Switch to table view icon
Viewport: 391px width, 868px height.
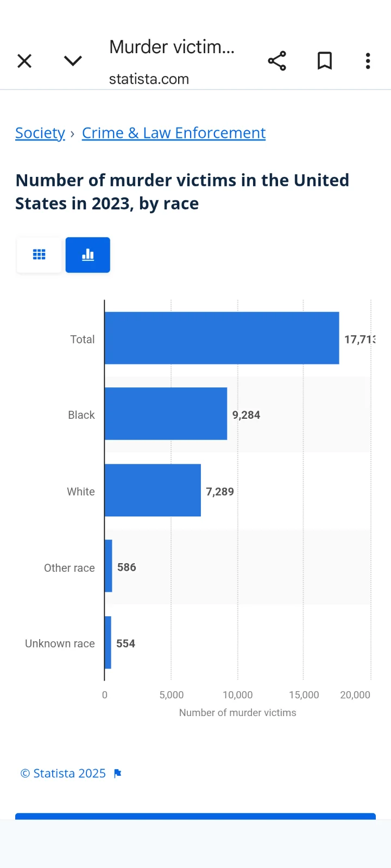[x=39, y=255]
